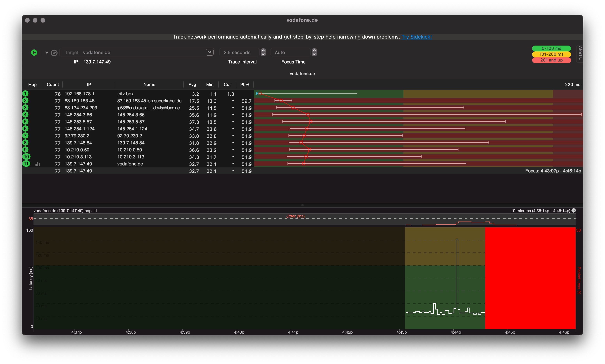Open the Try Sidekick link
The width and height of the screenshot is (605, 364).
[x=417, y=37]
